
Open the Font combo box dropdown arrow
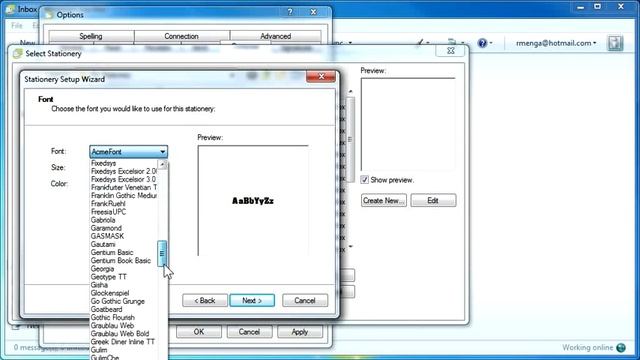click(162, 152)
